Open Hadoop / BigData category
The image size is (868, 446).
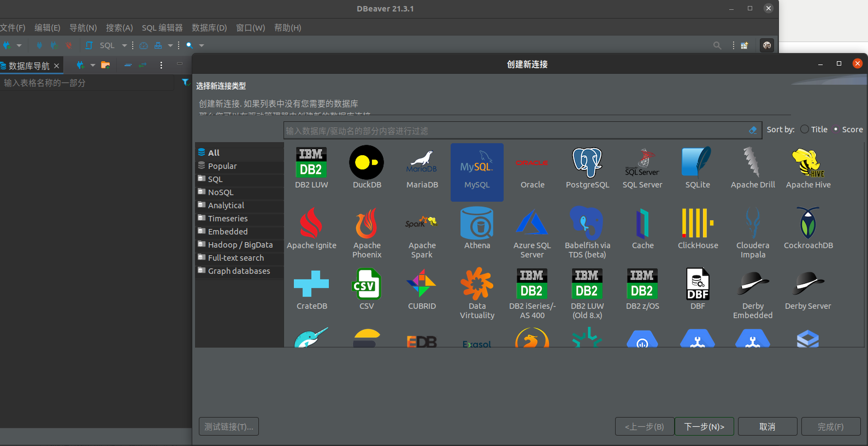239,244
